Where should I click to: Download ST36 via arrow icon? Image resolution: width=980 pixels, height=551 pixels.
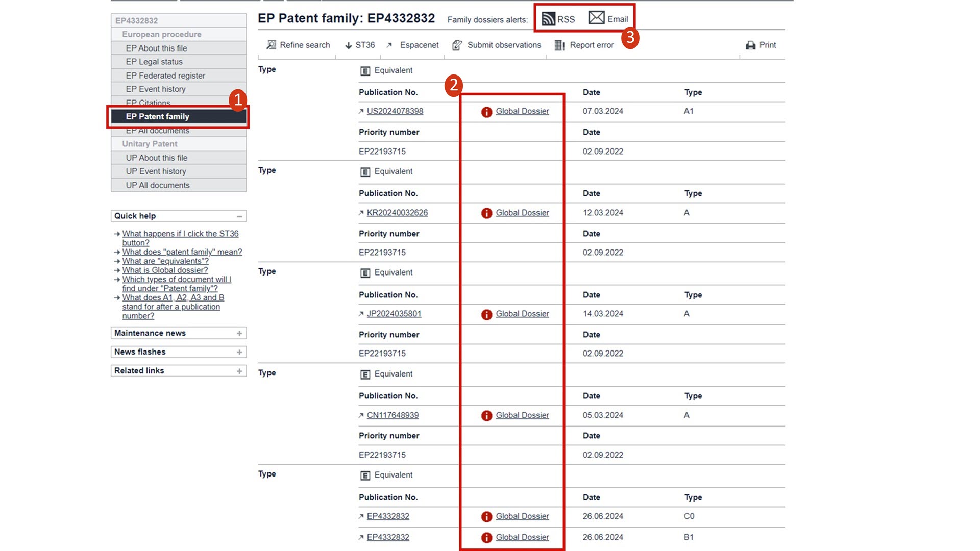coord(349,45)
